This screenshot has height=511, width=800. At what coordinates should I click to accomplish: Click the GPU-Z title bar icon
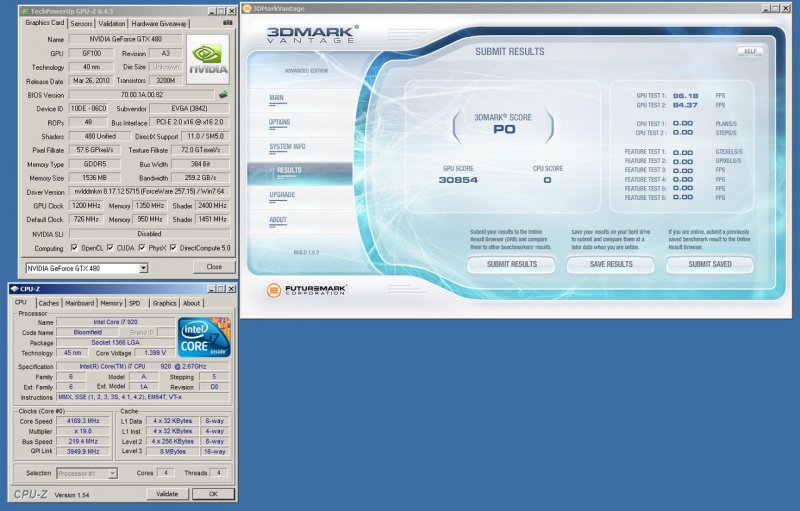coord(24,11)
